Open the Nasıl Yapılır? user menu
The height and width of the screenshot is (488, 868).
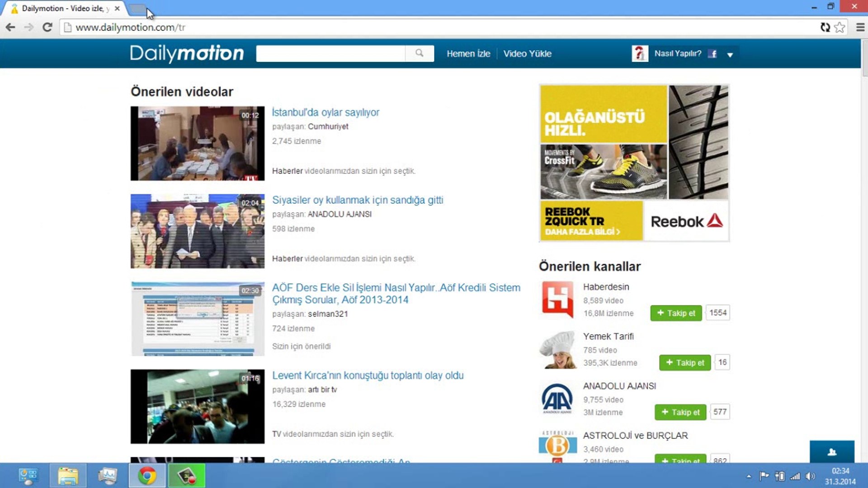(677, 53)
